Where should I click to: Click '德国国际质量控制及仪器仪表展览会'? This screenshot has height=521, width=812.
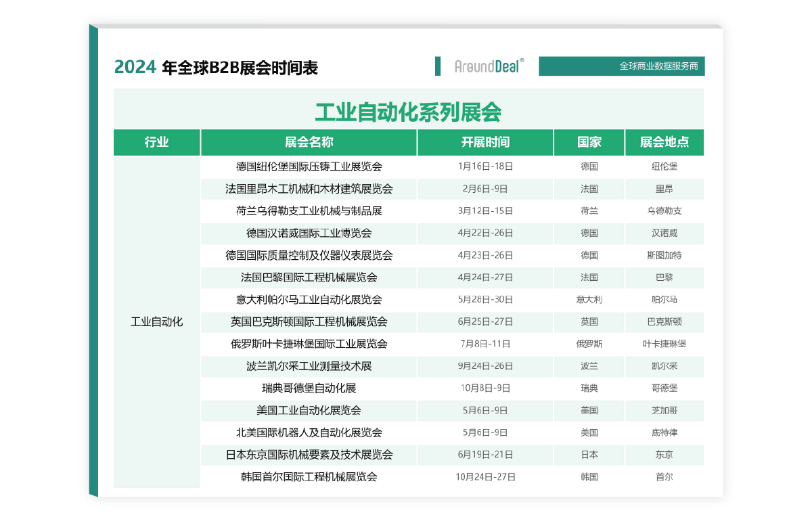coord(309,256)
